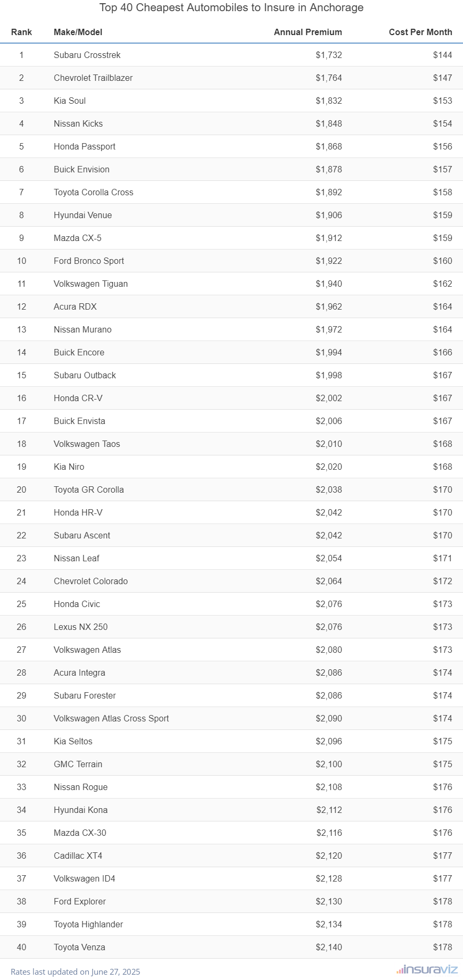Select the $2,140 annual premium cell

(x=328, y=947)
